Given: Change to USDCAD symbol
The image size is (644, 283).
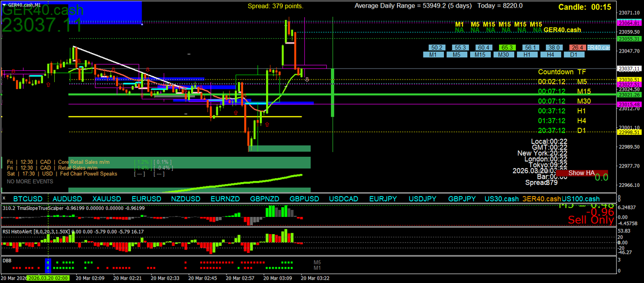Looking at the screenshot, I should [344, 199].
